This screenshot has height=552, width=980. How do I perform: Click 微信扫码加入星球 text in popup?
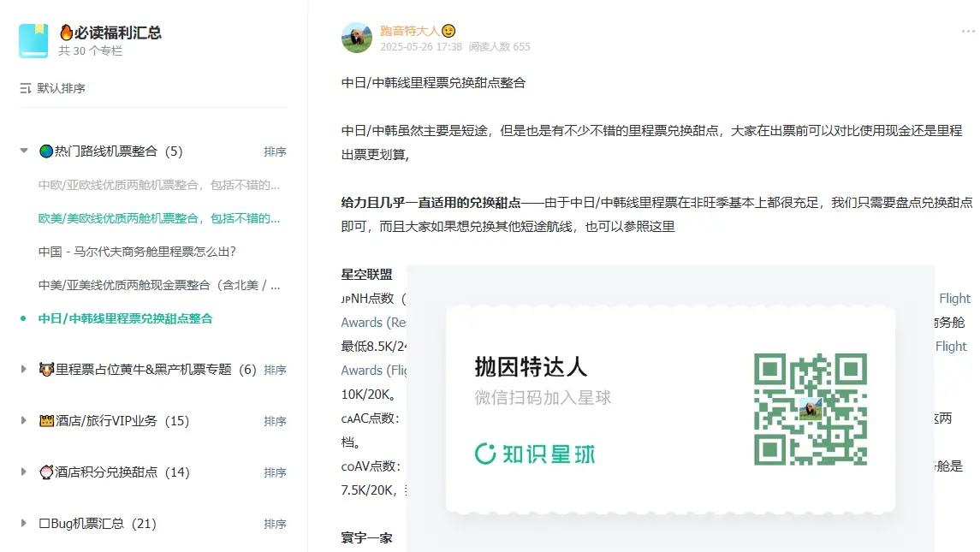click(x=543, y=398)
